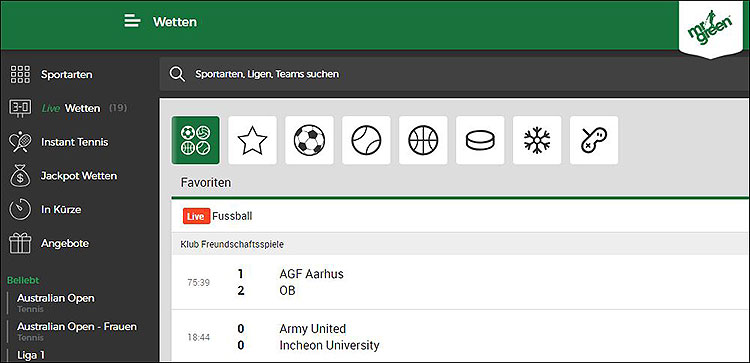Image resolution: width=750 pixels, height=363 pixels.
Task: Click the Instant Tennis racket icon
Action: tap(20, 142)
